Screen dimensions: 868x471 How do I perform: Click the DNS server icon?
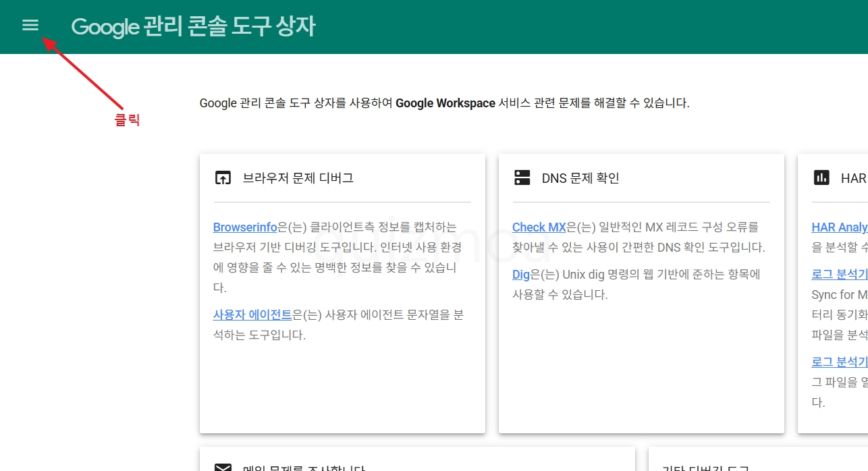point(522,177)
